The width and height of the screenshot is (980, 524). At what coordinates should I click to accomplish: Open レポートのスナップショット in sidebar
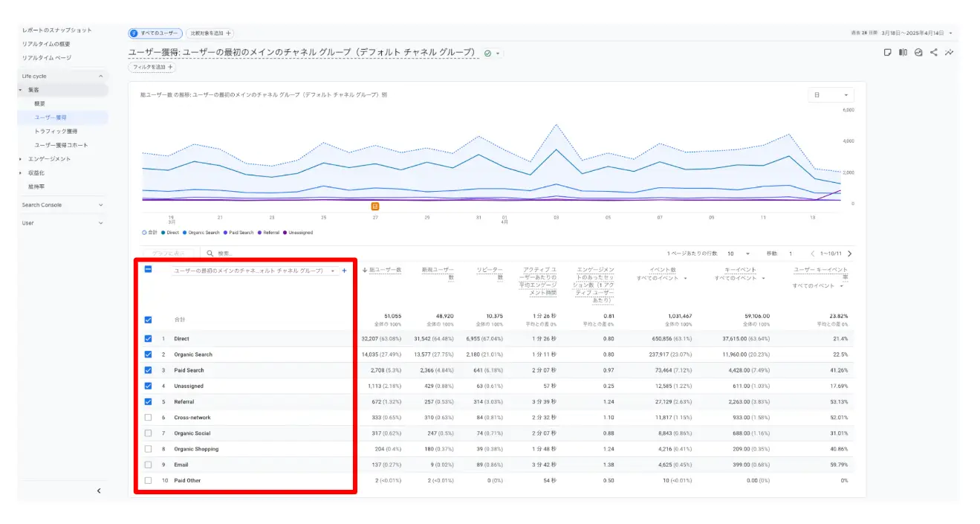(x=57, y=30)
